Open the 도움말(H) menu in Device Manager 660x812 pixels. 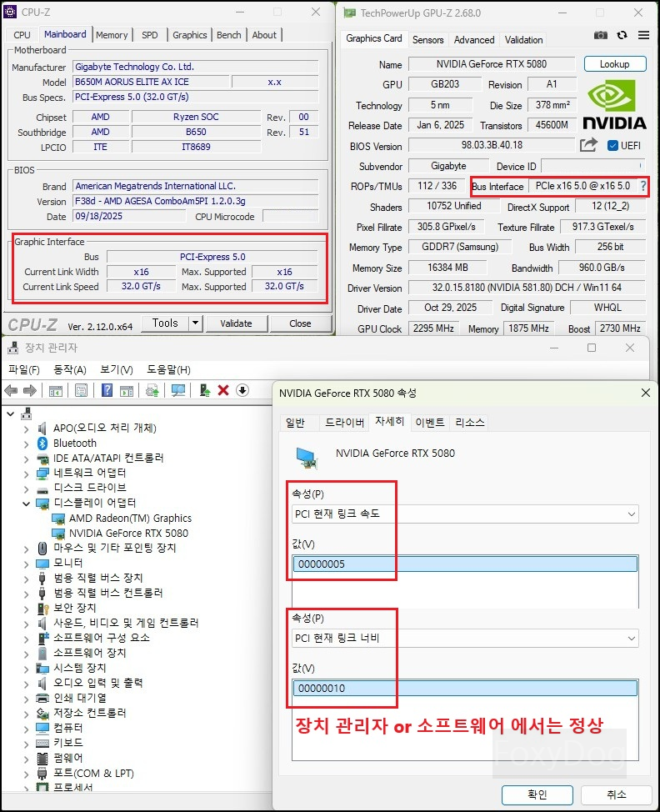click(168, 370)
